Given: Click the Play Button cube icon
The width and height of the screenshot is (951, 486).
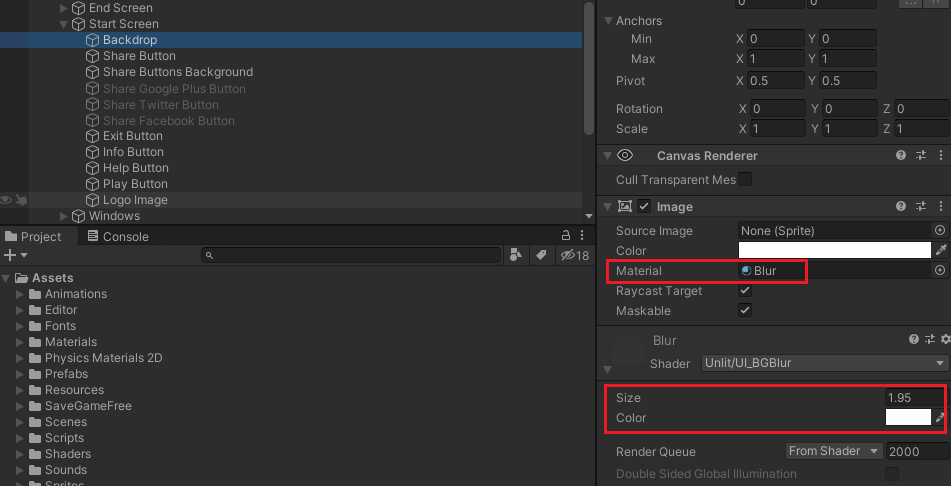Looking at the screenshot, I should [x=92, y=184].
